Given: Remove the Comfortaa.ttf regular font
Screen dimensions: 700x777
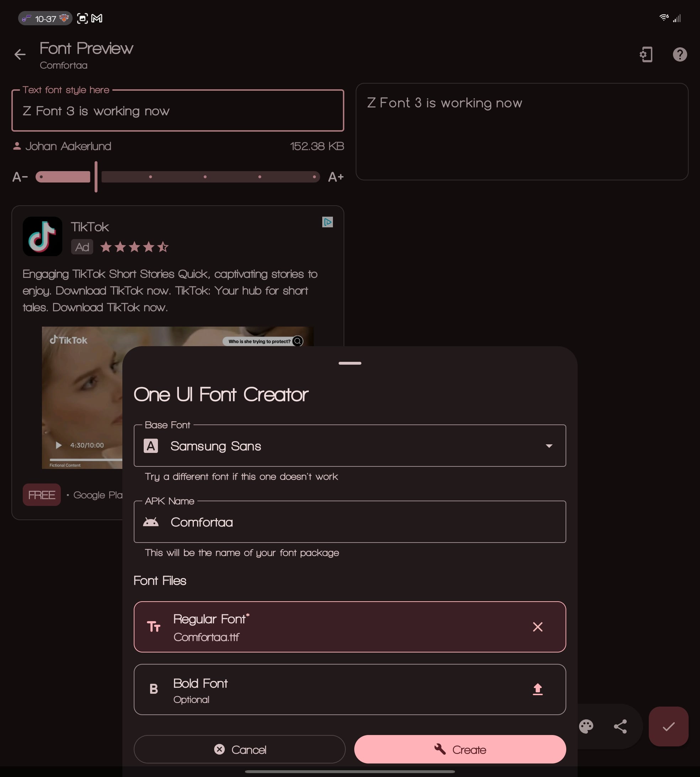Looking at the screenshot, I should 537,627.
